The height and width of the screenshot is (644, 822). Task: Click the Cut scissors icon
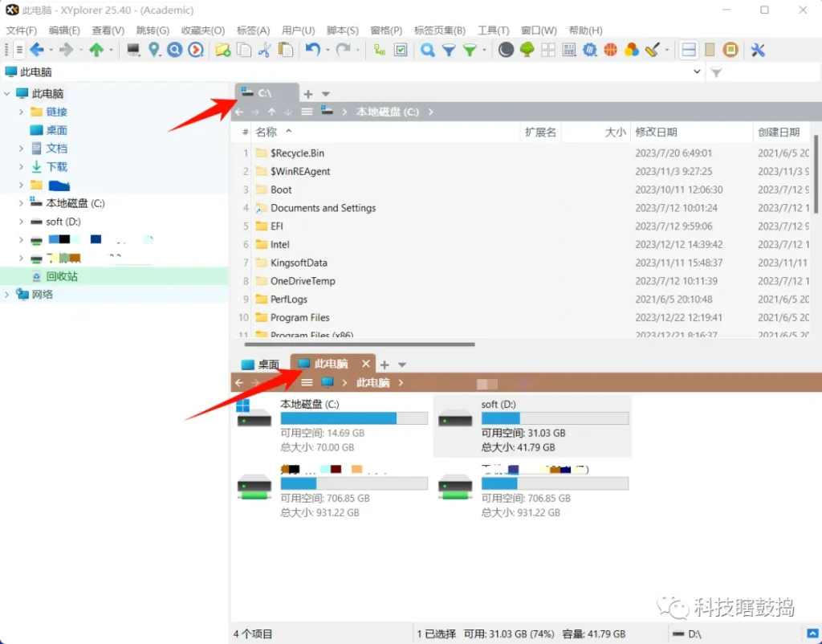tap(264, 50)
